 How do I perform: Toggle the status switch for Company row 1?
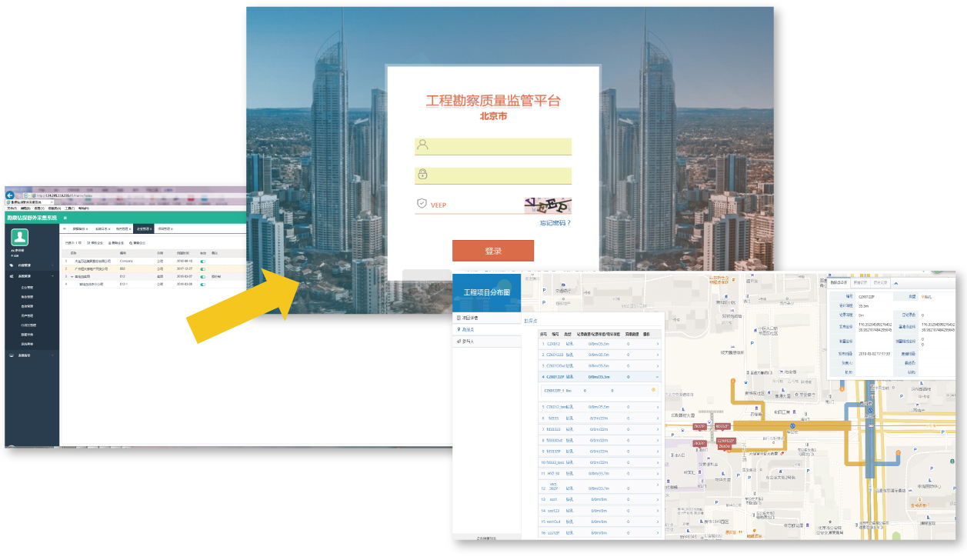(x=203, y=261)
